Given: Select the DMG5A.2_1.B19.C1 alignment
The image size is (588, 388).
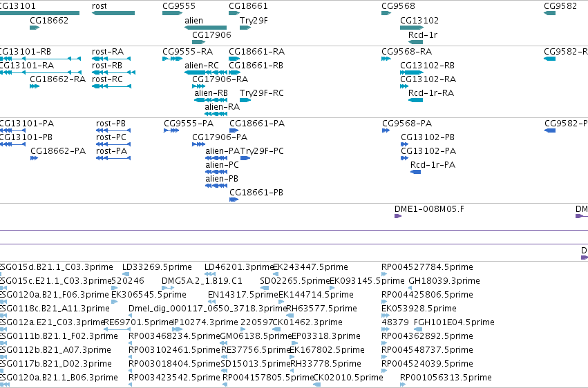Looking at the screenshot, I should (x=168, y=288).
